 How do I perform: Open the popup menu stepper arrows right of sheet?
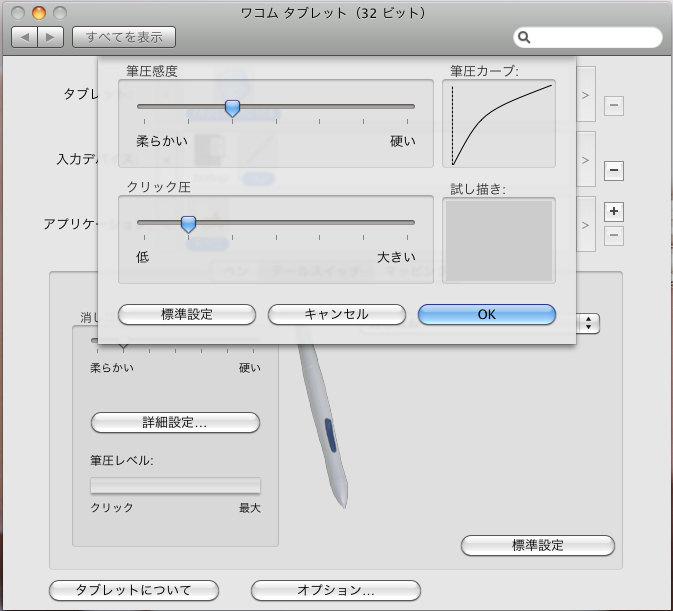tap(588, 324)
